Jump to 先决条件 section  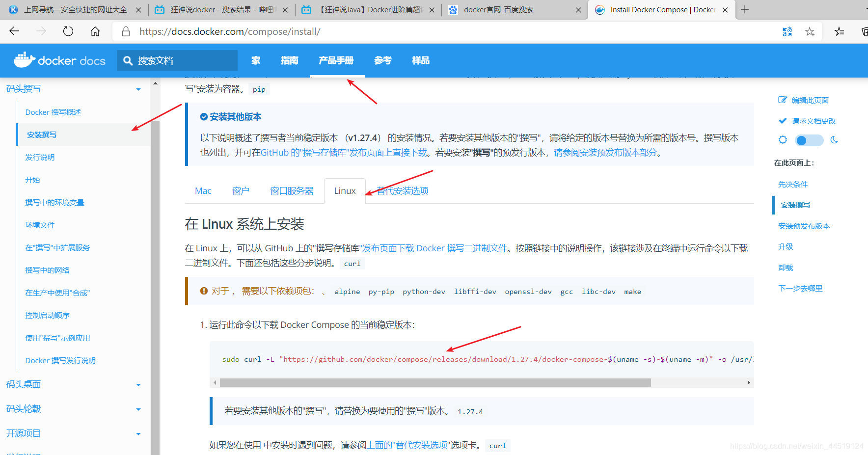pos(793,185)
